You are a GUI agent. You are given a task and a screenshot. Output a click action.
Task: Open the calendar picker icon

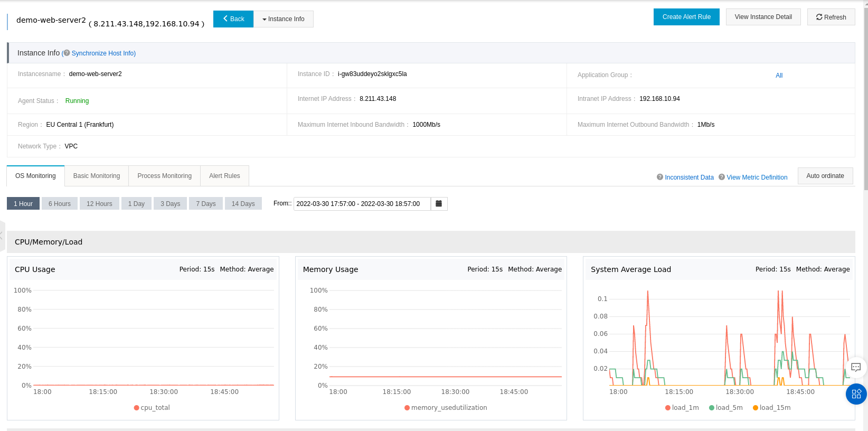click(439, 204)
